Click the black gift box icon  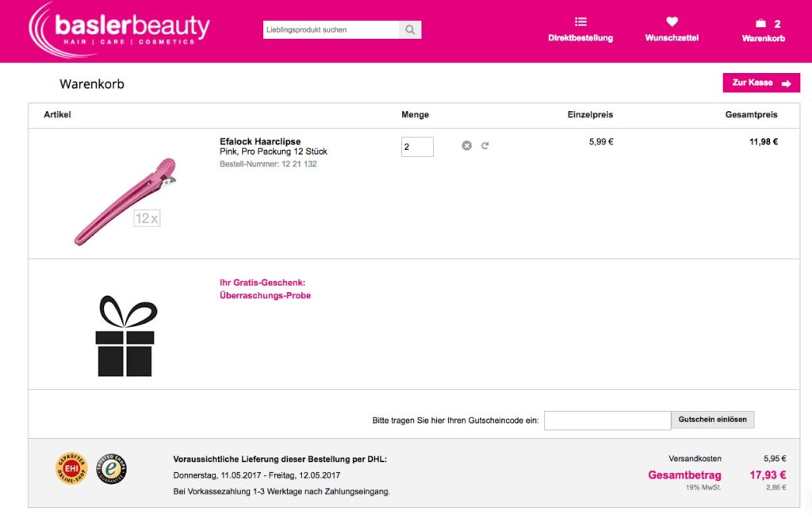click(125, 336)
